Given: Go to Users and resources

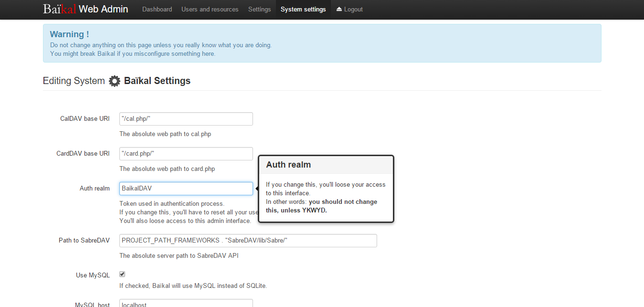Looking at the screenshot, I should pos(210,9).
